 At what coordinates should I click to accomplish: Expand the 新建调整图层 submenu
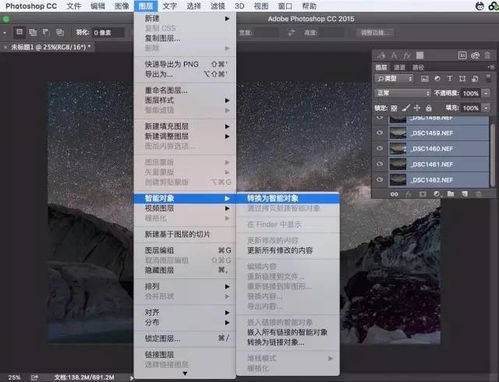pyautogui.click(x=185, y=136)
